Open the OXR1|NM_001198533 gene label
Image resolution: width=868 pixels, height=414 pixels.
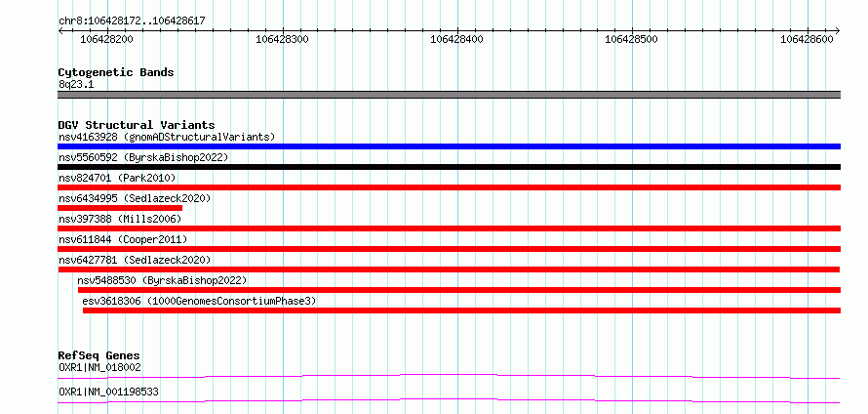[x=108, y=392]
